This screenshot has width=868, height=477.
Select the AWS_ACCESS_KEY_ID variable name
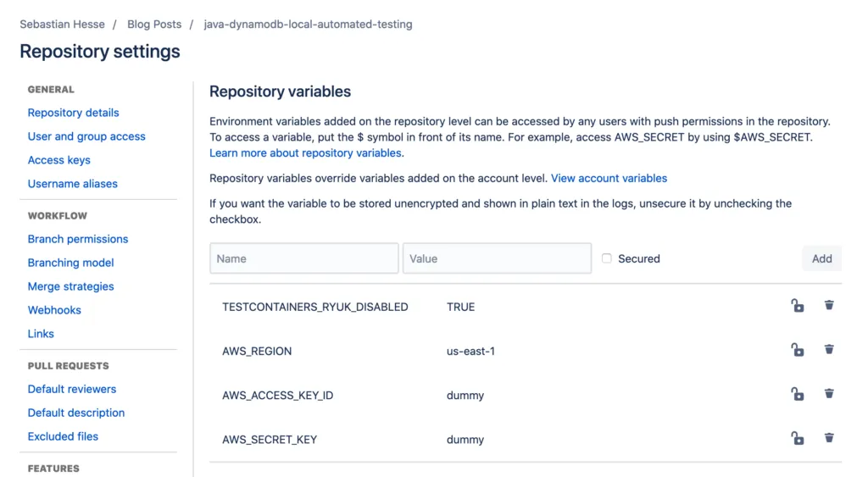click(x=277, y=396)
